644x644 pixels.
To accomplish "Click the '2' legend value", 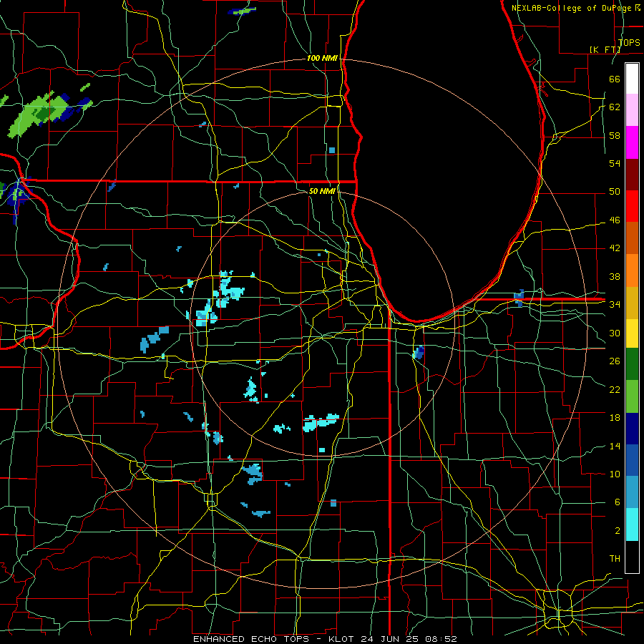I will click(x=617, y=531).
